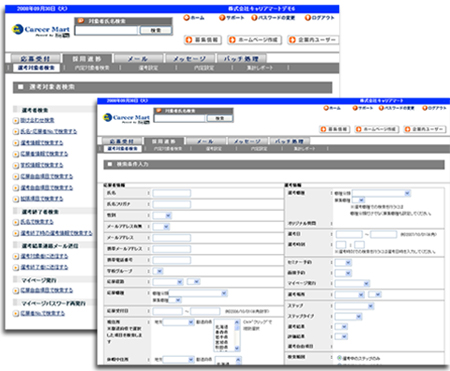The image size is (450, 371).
Task: Open the ステップ dropdown
Action: coord(354,306)
